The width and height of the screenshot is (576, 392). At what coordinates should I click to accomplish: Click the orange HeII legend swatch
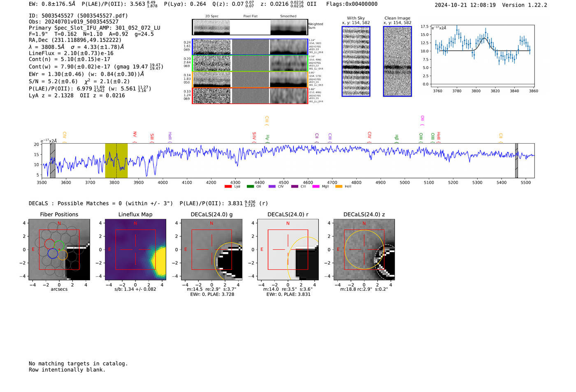point(339,187)
